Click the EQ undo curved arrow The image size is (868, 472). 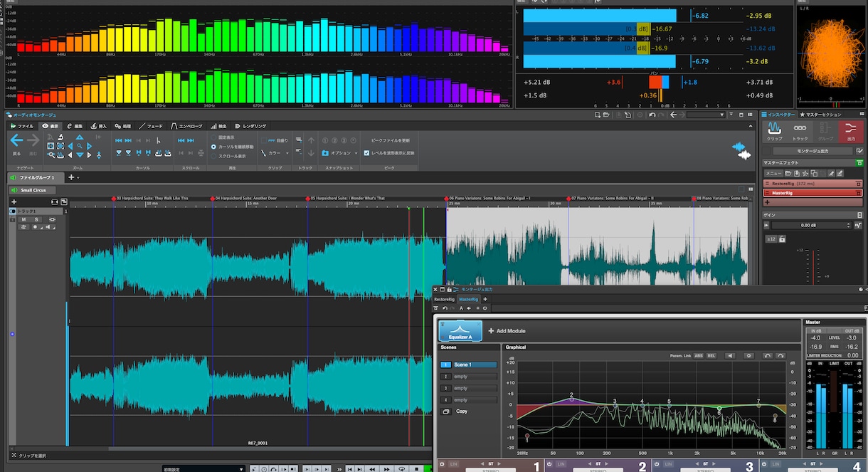[767, 355]
